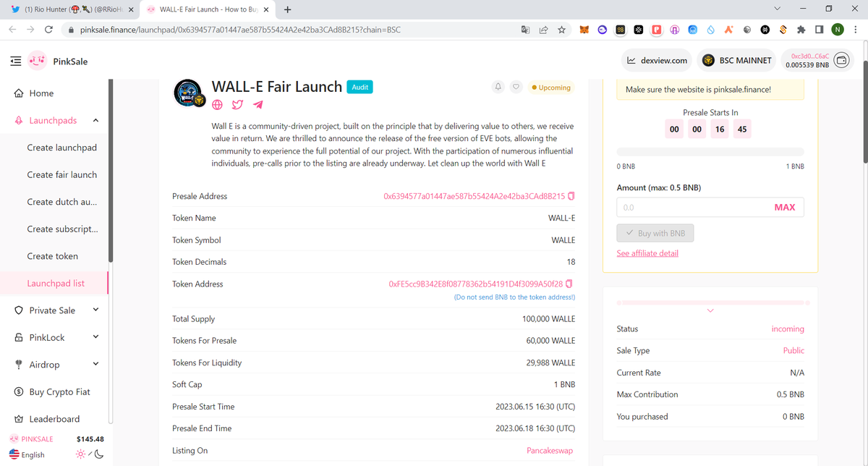The height and width of the screenshot is (466, 868).
Task: Open Create launchpad
Action: 61,147
